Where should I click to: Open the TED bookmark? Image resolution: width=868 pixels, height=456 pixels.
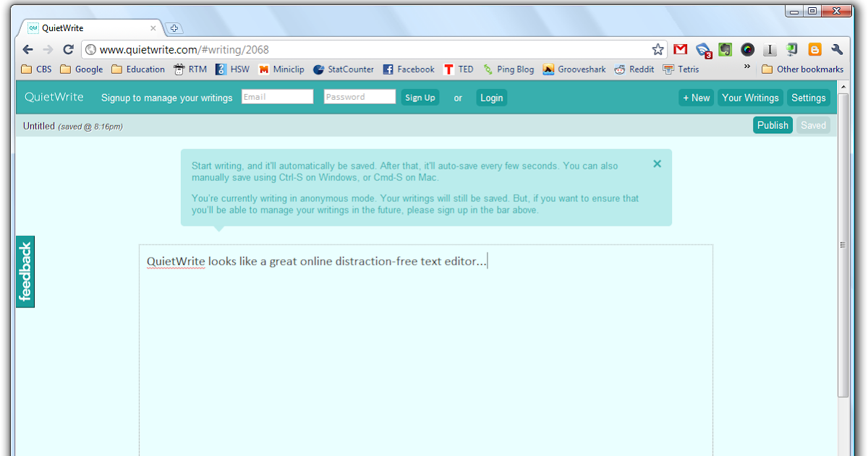[459, 69]
